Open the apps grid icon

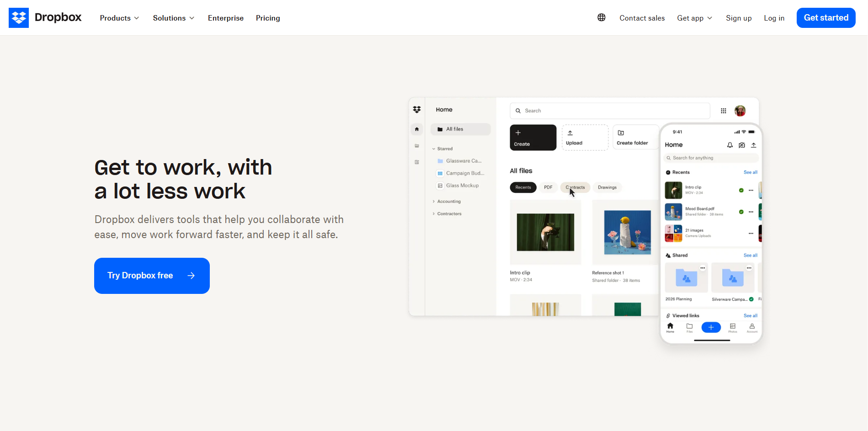click(724, 111)
